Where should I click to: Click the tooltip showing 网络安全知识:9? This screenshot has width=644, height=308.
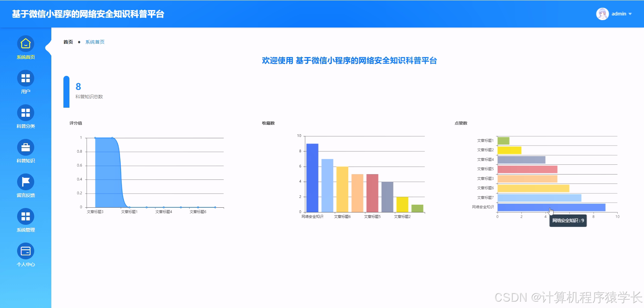click(568, 221)
